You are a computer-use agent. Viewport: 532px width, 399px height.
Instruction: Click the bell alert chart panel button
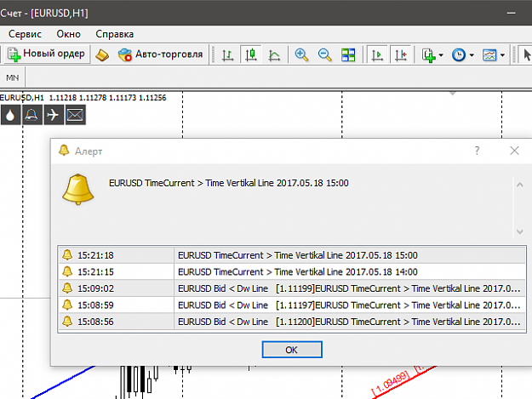31,115
